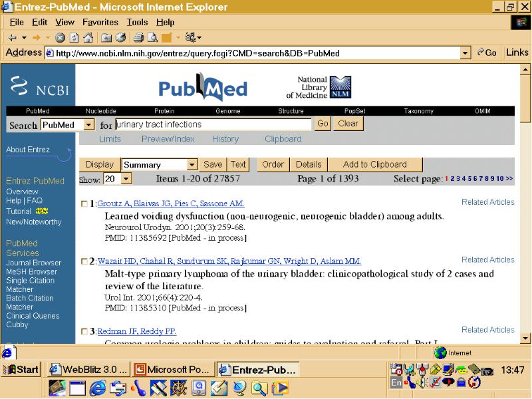Open the History toolbar icon
This screenshot has width=532, height=399.
click(x=121, y=38)
